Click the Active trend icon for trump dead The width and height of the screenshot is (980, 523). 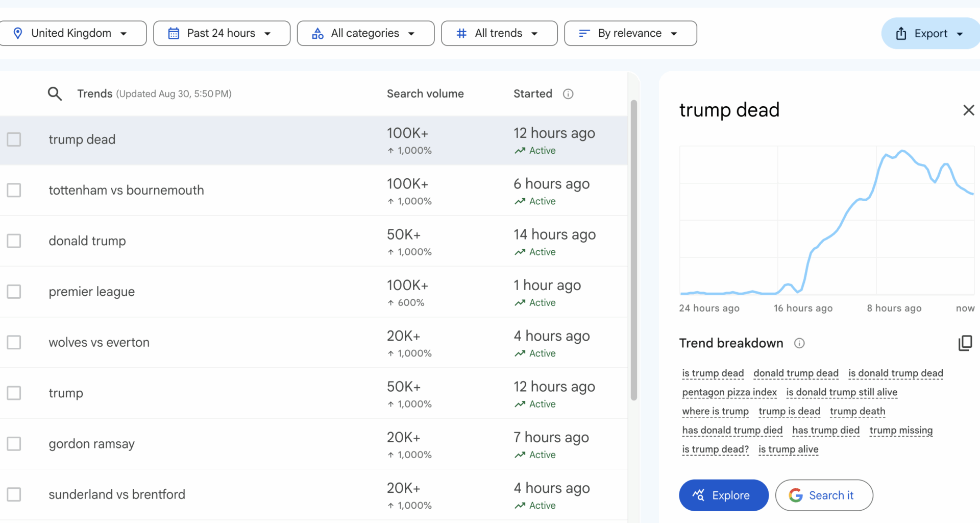point(520,151)
